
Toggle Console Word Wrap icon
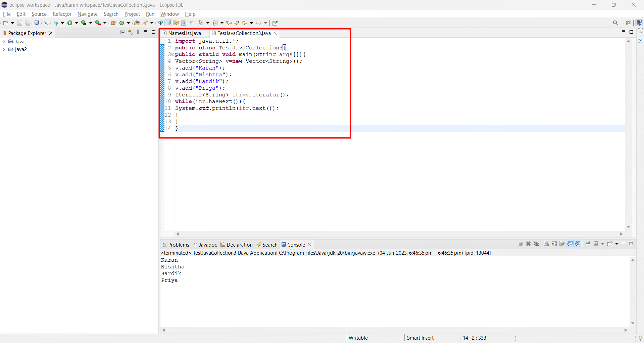tap(562, 244)
